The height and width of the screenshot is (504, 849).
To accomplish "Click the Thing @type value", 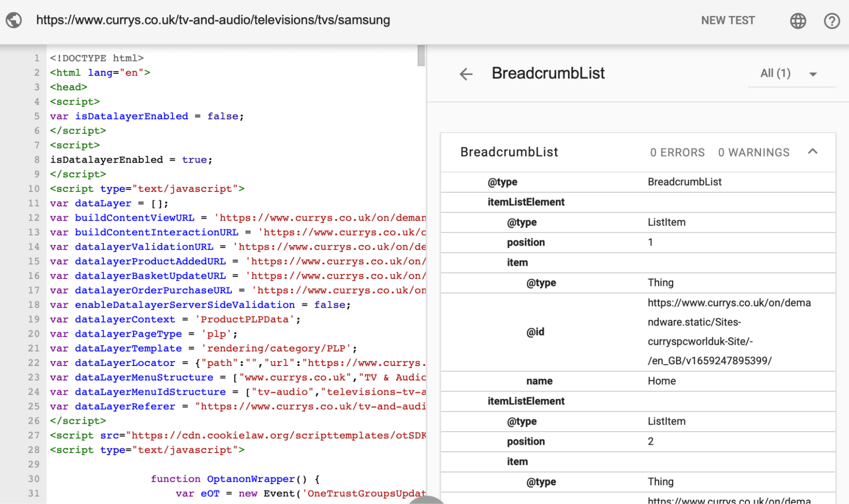I will click(x=660, y=282).
